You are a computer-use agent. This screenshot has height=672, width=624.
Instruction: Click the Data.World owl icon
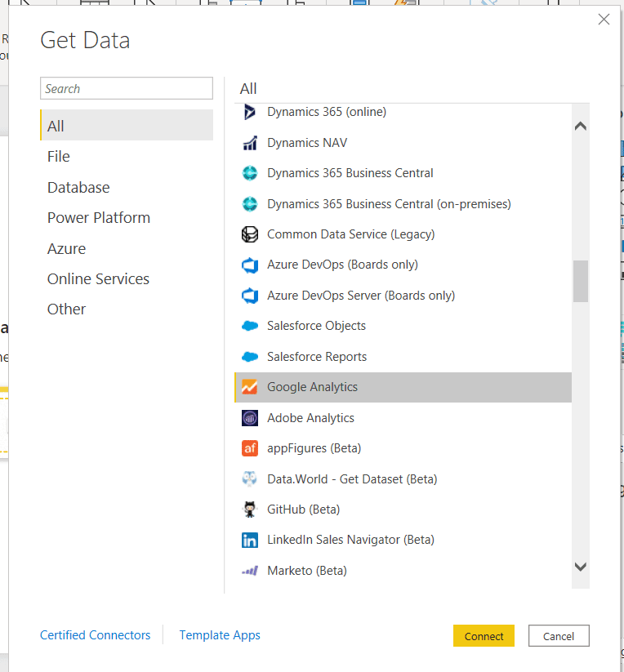pyautogui.click(x=249, y=478)
